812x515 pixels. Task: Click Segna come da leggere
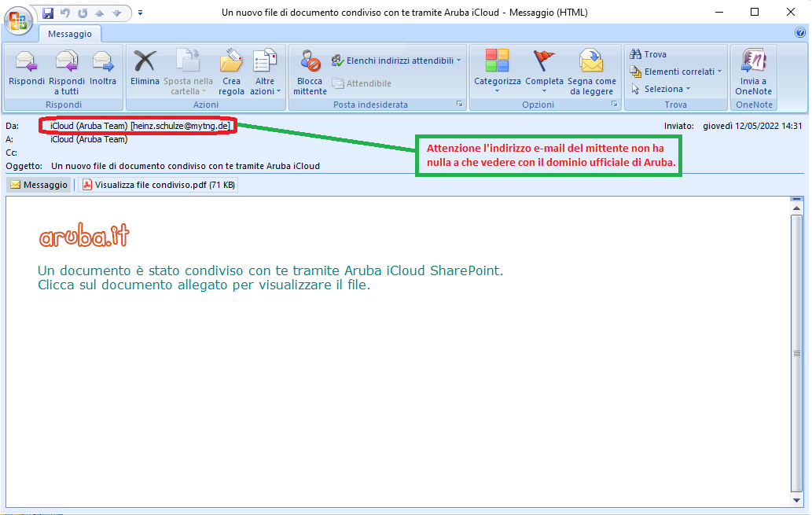pos(591,72)
